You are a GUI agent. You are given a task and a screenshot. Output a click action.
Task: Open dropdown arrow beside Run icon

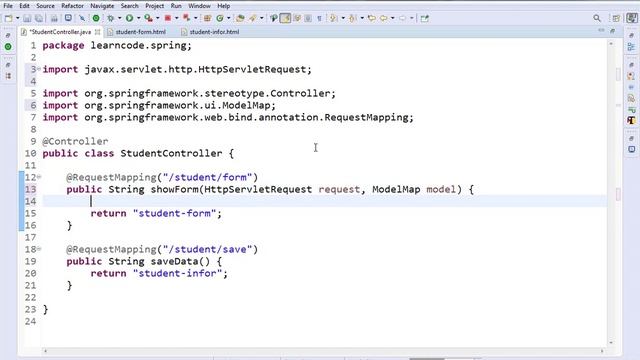[138, 18]
